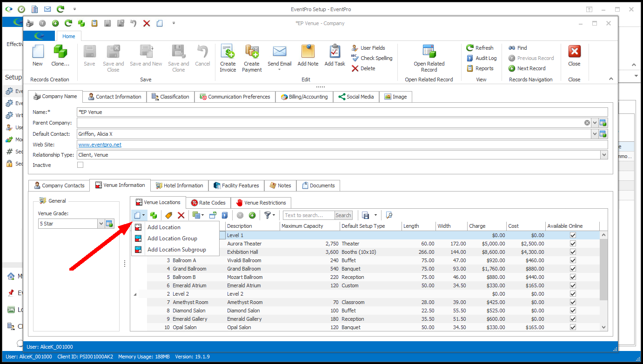The width and height of the screenshot is (643, 364).
Task: Click the green refresh arrow in company window quick access bar
Action: 68,23
